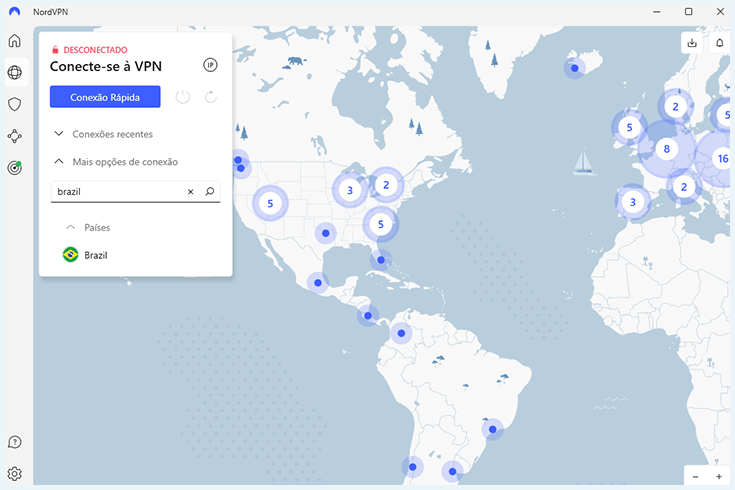Screen dimensions: 735x490
Task: Click the 3 cluster over Iberia
Action: (x=633, y=202)
